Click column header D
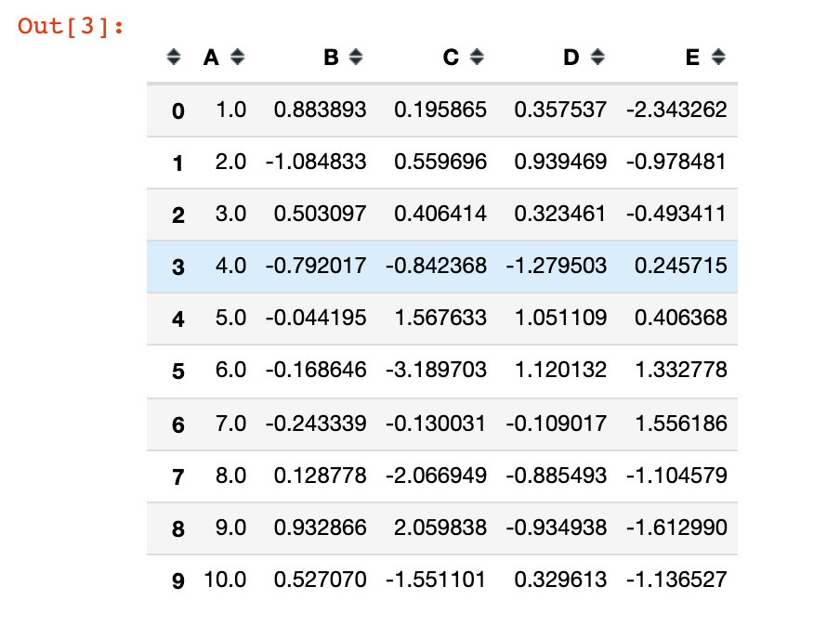 coord(571,58)
